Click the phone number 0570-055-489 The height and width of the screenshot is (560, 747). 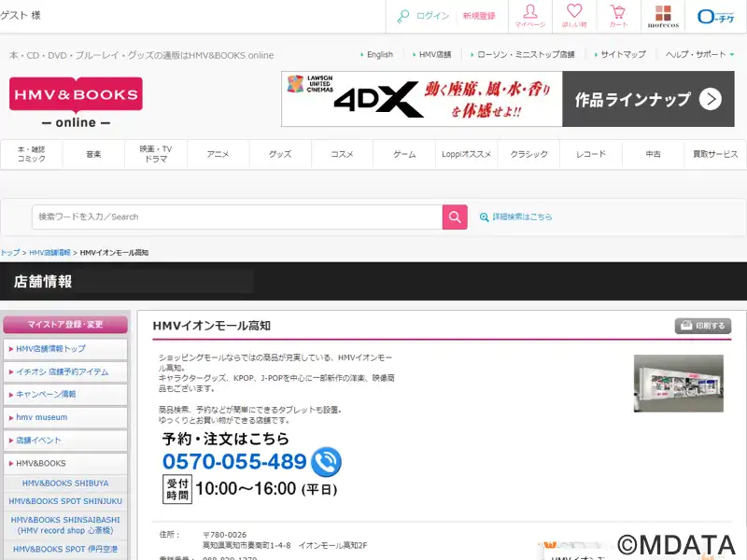(x=234, y=461)
